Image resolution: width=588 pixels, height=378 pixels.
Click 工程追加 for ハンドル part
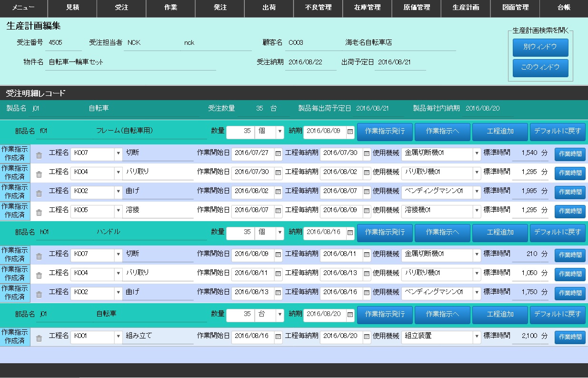coord(500,233)
